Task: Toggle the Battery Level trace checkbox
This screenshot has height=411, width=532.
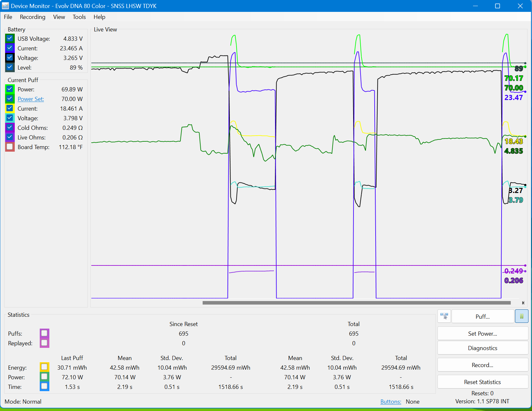Action: tap(10, 67)
